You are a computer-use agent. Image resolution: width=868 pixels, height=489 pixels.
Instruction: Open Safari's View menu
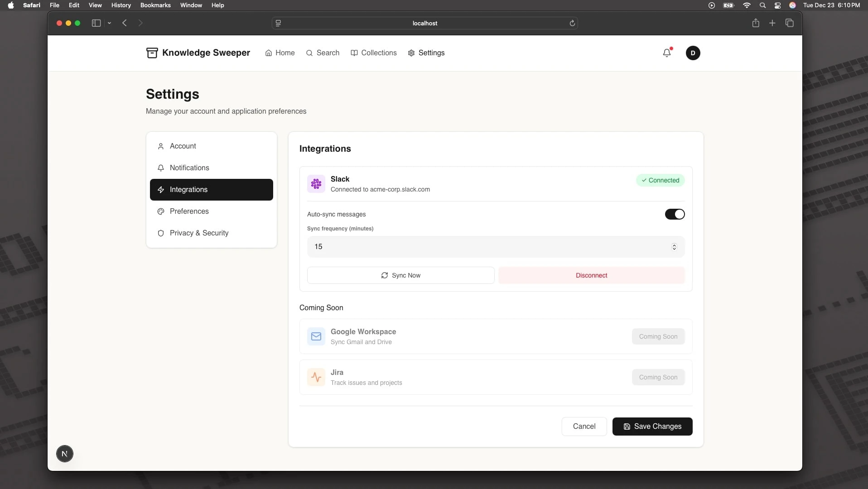(95, 5)
